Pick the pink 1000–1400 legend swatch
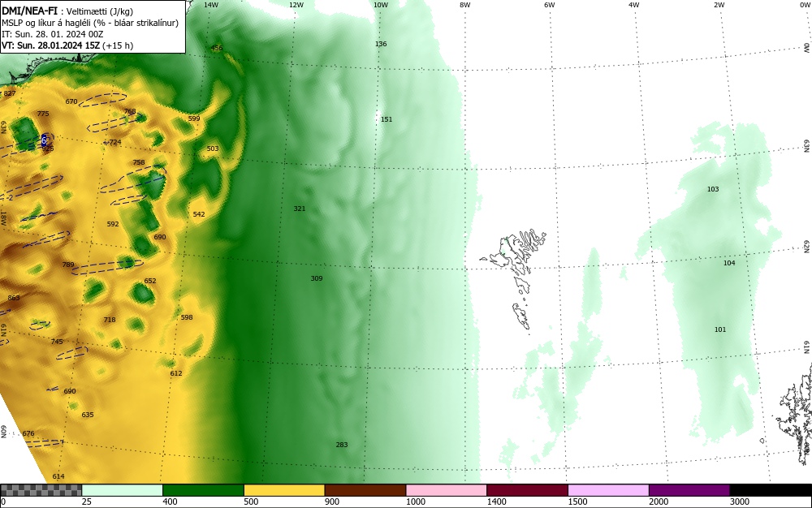Viewport: 812px width, 508px height. click(x=447, y=490)
